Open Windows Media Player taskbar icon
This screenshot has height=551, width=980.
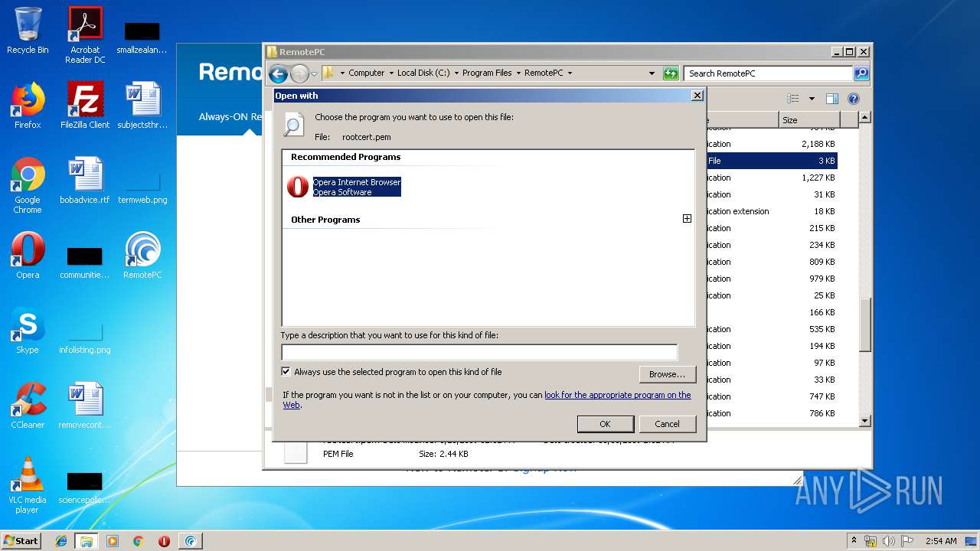click(113, 541)
